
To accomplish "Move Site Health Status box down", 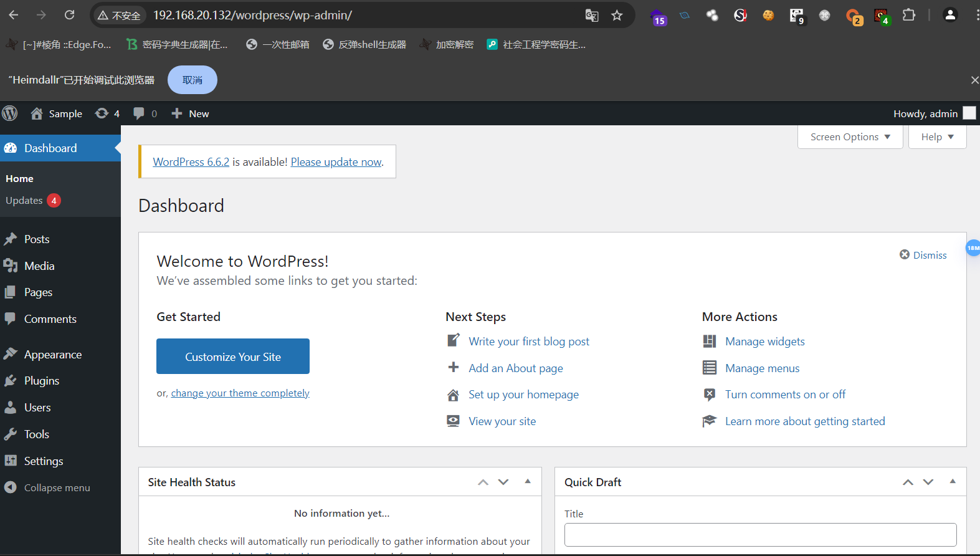I will tap(503, 482).
